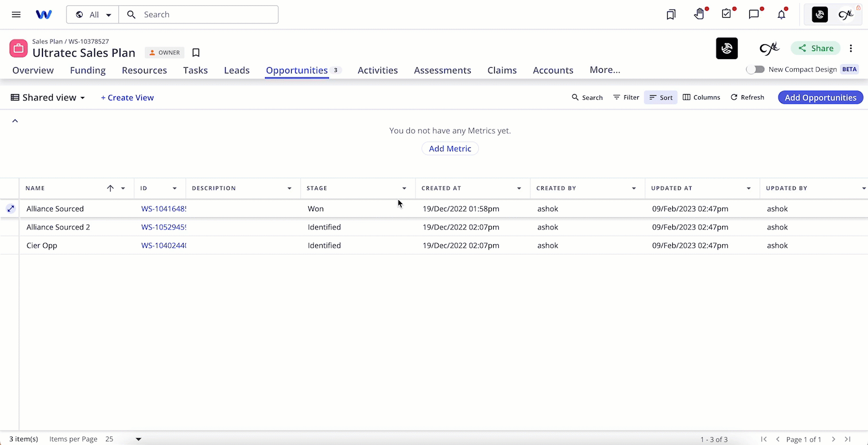Open the Columns chooser
The image size is (868, 445).
click(x=701, y=97)
